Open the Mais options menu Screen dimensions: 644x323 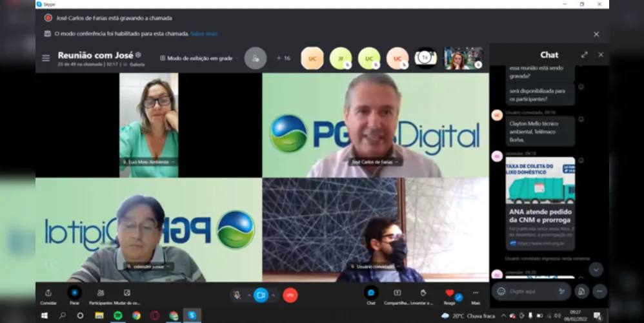click(476, 297)
